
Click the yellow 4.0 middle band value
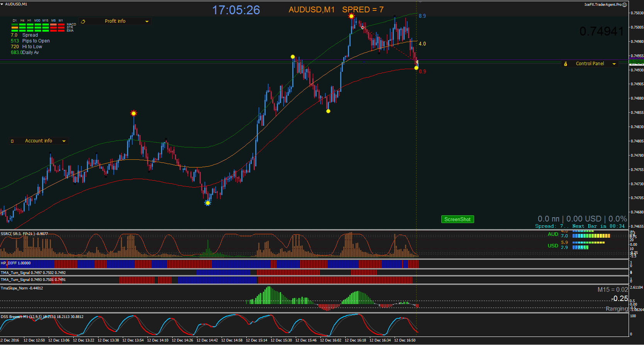coord(422,44)
